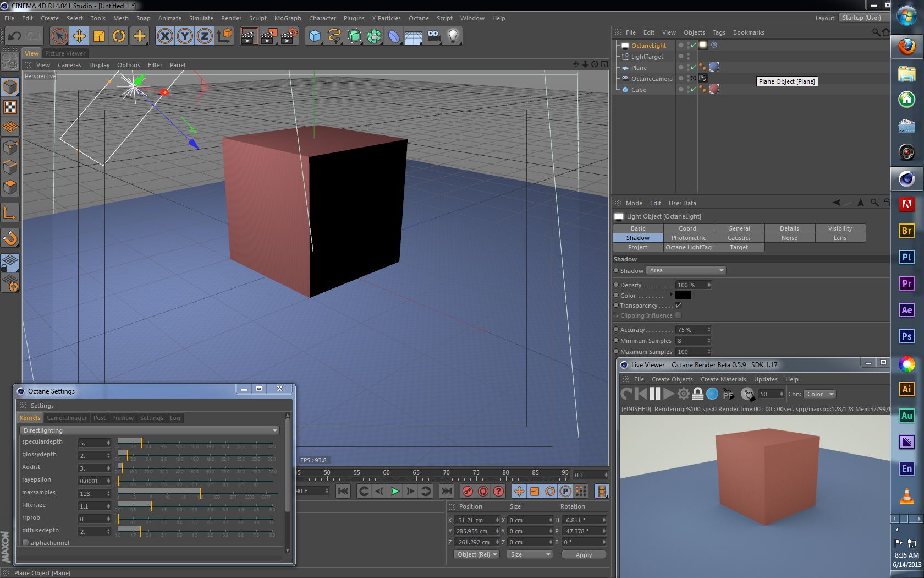
Task: Open the Render Settings icon with the gear
Action: [288, 36]
